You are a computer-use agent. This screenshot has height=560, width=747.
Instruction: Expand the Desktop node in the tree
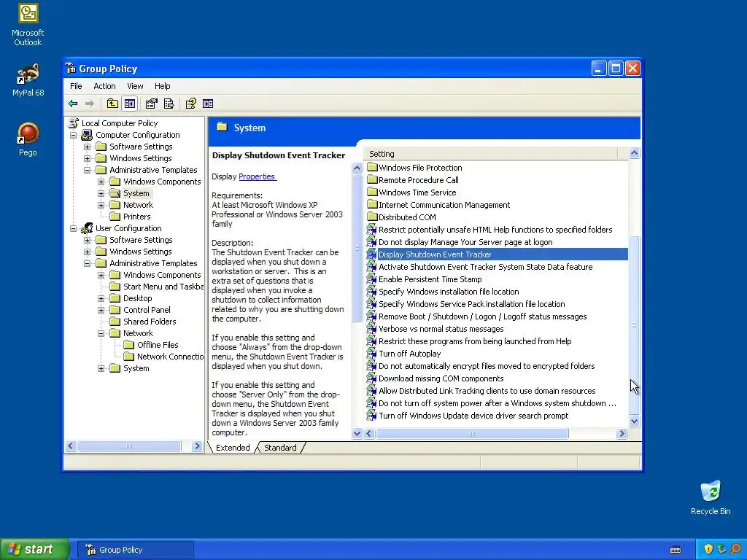(x=101, y=298)
